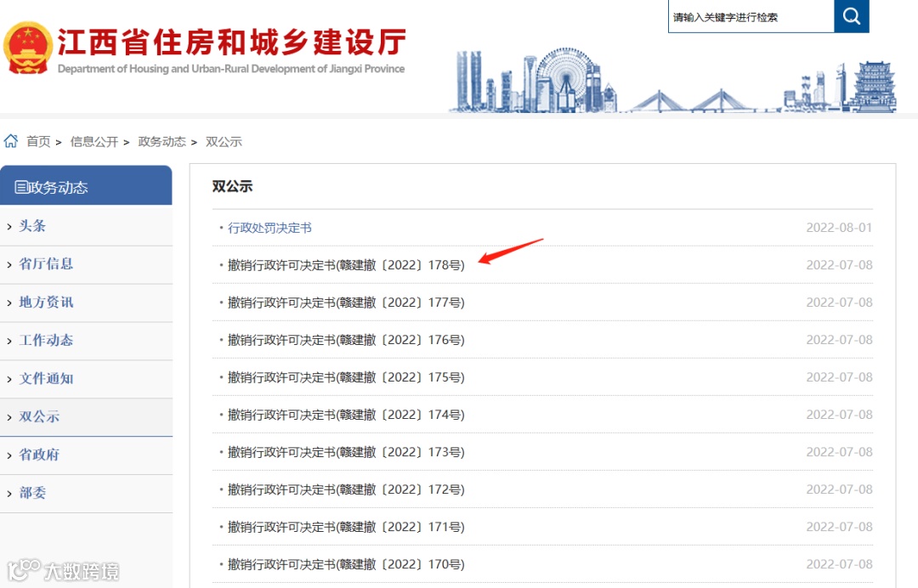Open decision document 175号 link
The width and height of the screenshot is (918, 588).
tap(346, 377)
